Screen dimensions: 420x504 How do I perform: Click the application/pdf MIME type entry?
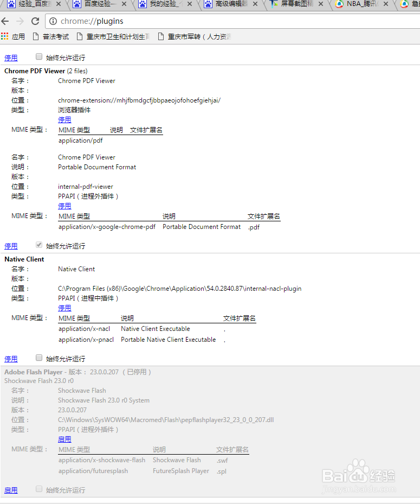pos(81,141)
